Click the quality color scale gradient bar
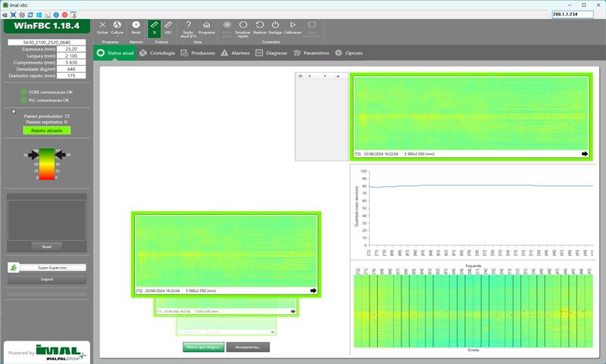 (x=47, y=163)
